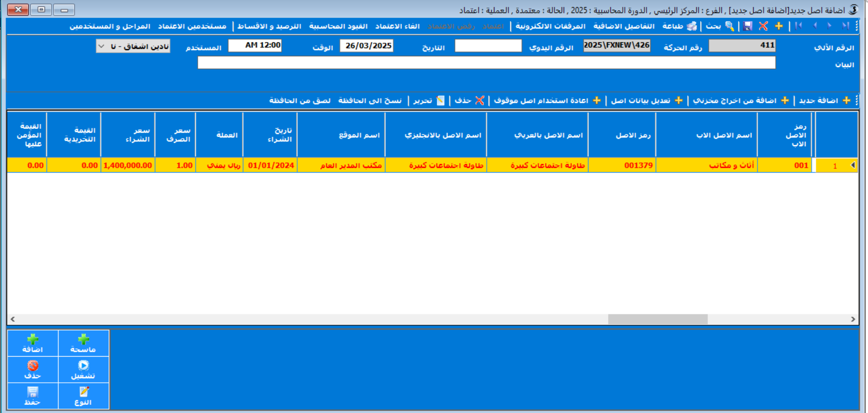Screen dimensions: 868x413
Task: Click the القيمة التخريدية column header
Action: pyautogui.click(x=74, y=135)
